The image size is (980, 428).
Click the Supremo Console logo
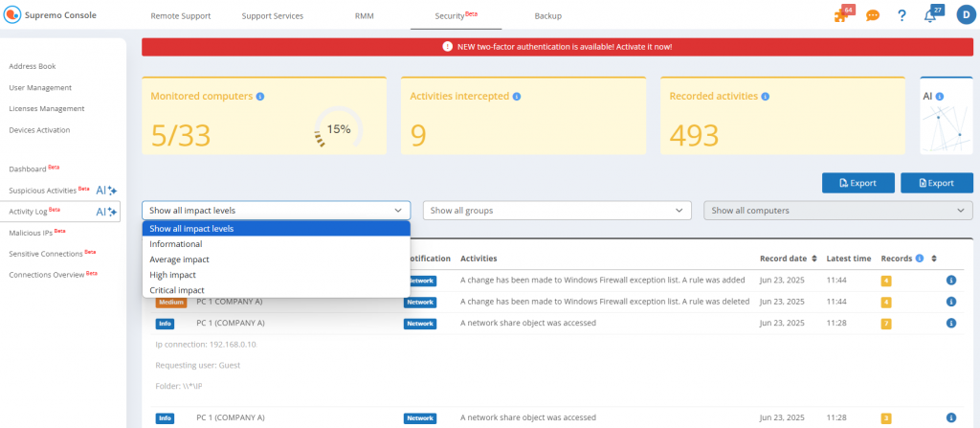pos(50,15)
